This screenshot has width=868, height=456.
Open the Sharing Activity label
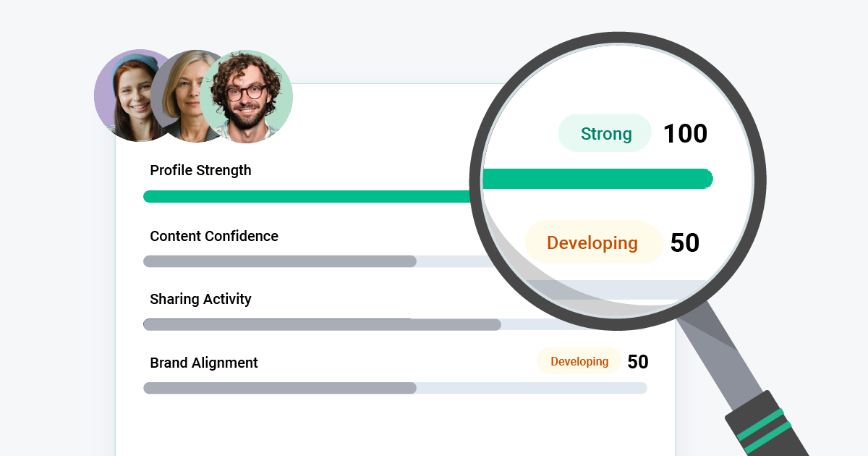[x=200, y=299]
